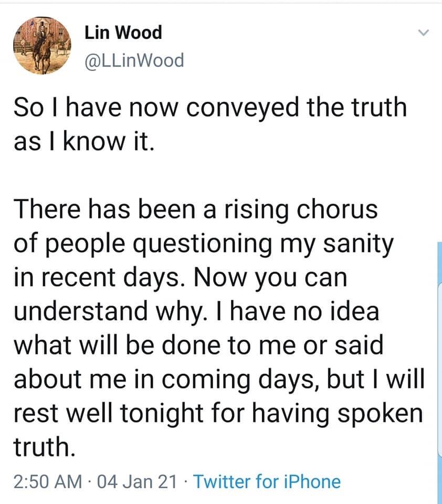The height and width of the screenshot is (504, 442).
Task: Click the line 'There has been a rising chorus'
Action: (x=195, y=209)
